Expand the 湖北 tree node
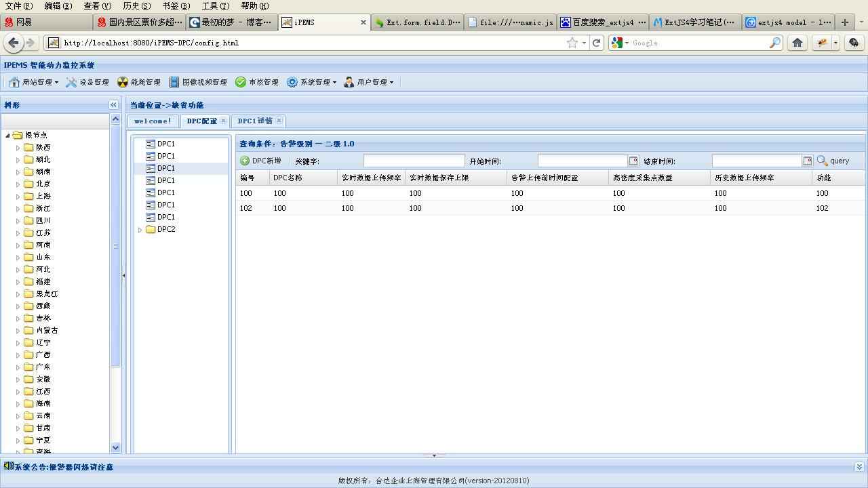The image size is (868, 488). click(x=18, y=159)
